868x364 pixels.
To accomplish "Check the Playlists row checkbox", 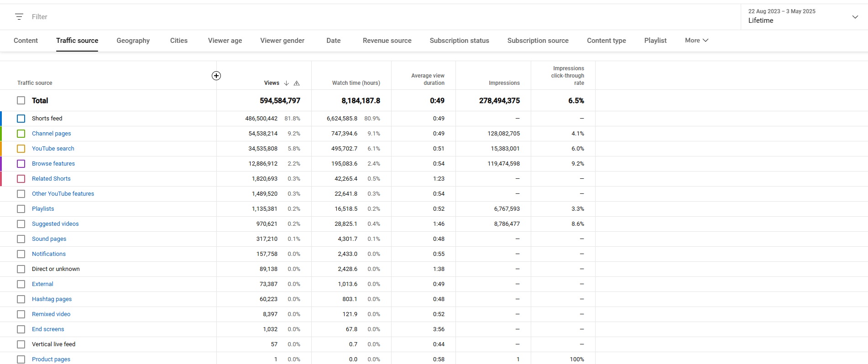I will pos(21,209).
